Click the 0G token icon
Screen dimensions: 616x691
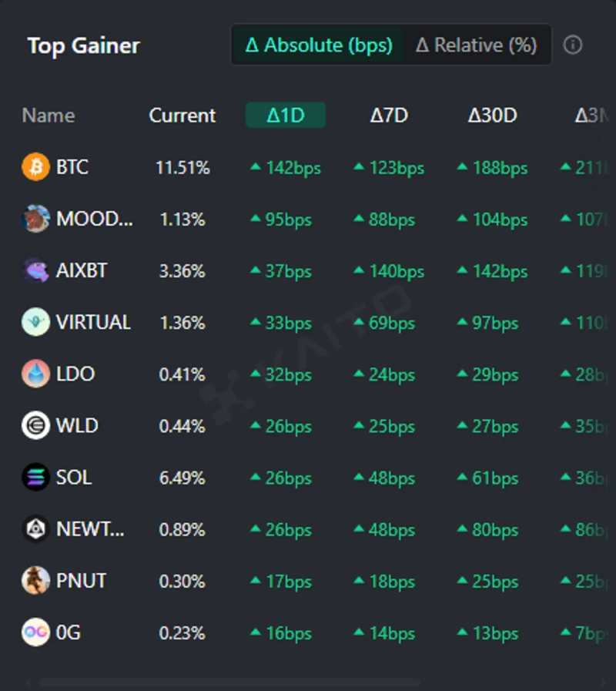click(35, 632)
